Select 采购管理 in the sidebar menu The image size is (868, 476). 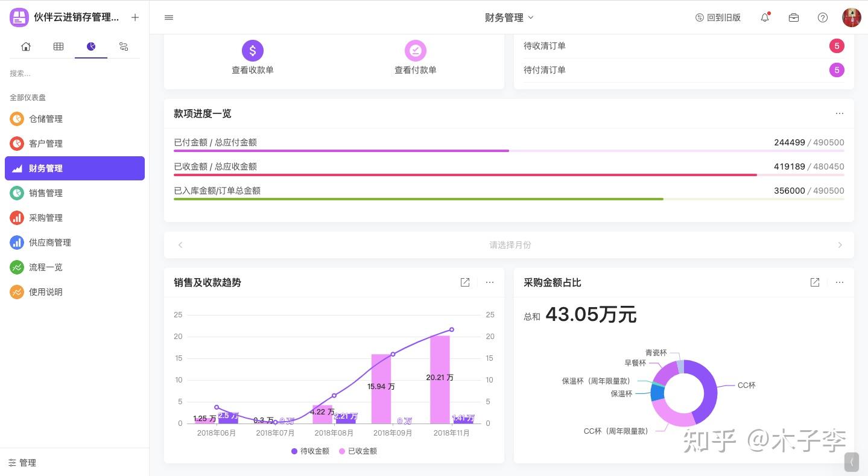(x=46, y=218)
